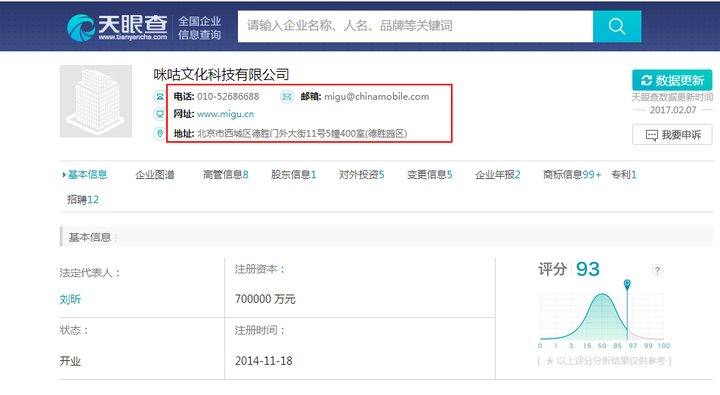Click phone number 010-52686688
The image size is (720, 395).
[x=228, y=96]
